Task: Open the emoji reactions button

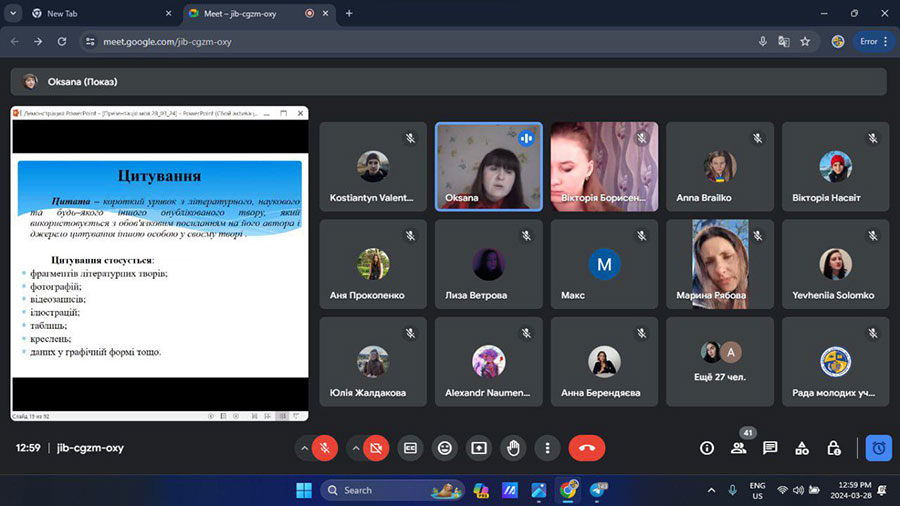Action: coord(445,448)
